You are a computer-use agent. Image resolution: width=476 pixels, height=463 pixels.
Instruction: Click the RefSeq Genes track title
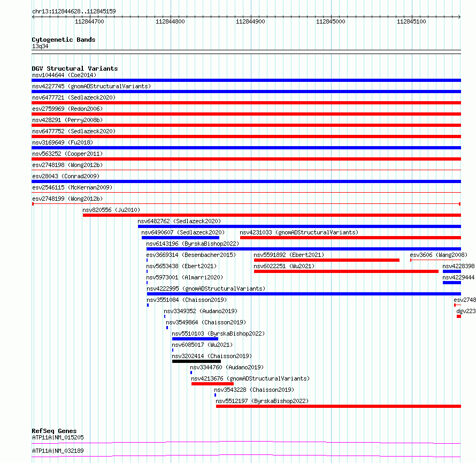[54, 431]
